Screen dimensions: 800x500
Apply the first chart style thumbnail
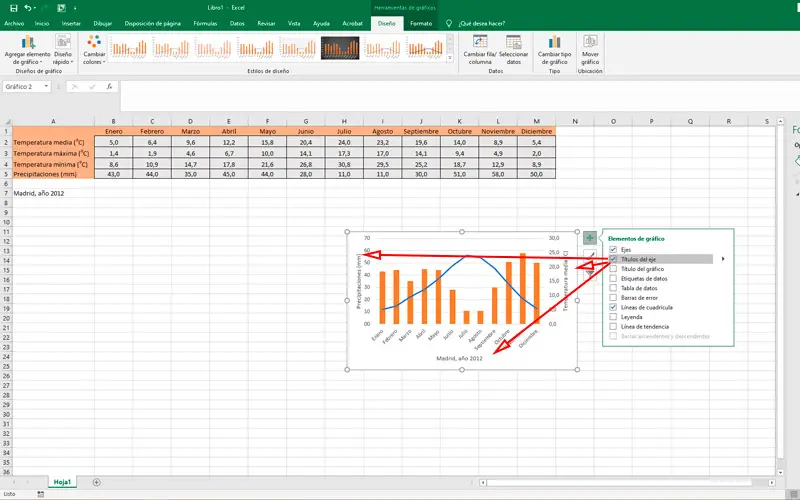point(129,48)
